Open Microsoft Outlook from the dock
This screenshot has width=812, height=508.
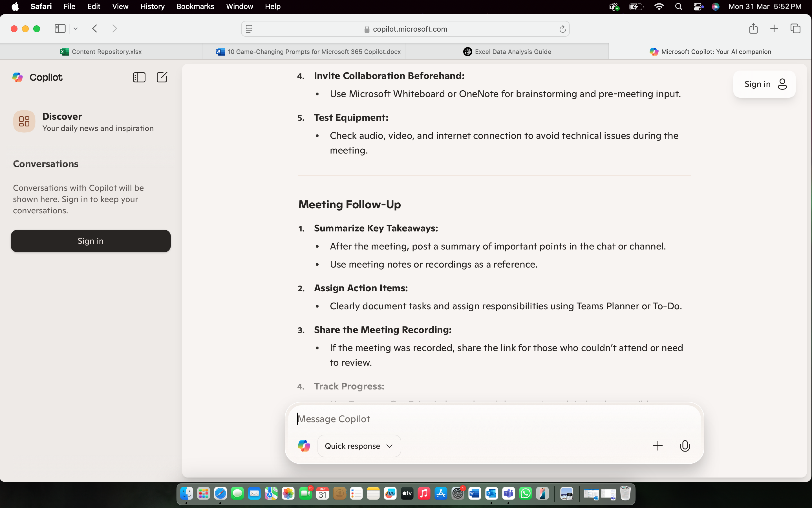(491, 494)
